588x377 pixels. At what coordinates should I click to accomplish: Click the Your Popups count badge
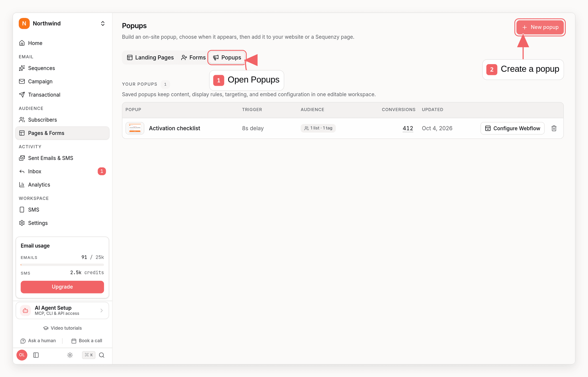(x=165, y=84)
